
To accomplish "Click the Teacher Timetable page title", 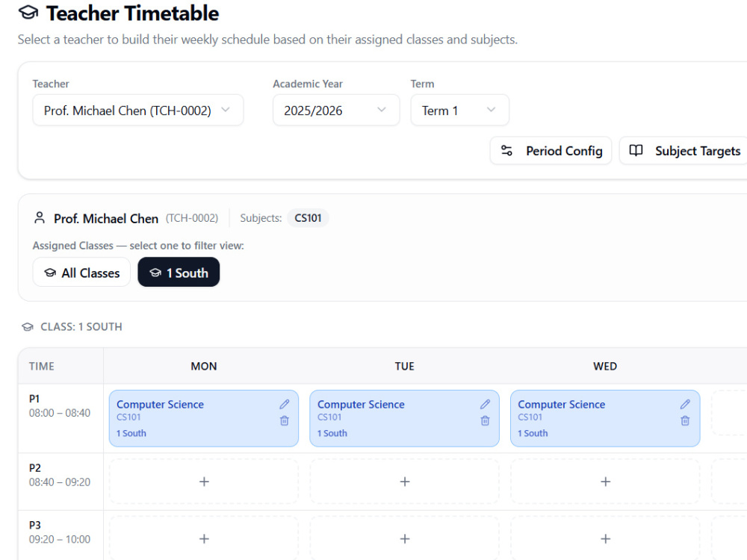I will coord(132,13).
